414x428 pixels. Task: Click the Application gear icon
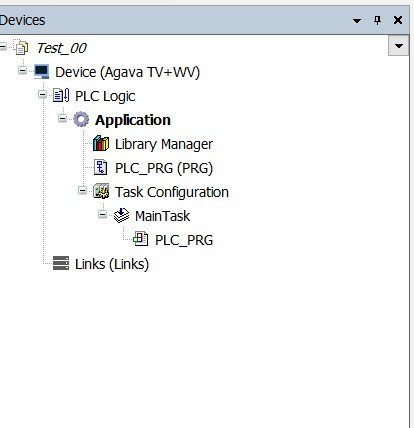[x=81, y=120]
